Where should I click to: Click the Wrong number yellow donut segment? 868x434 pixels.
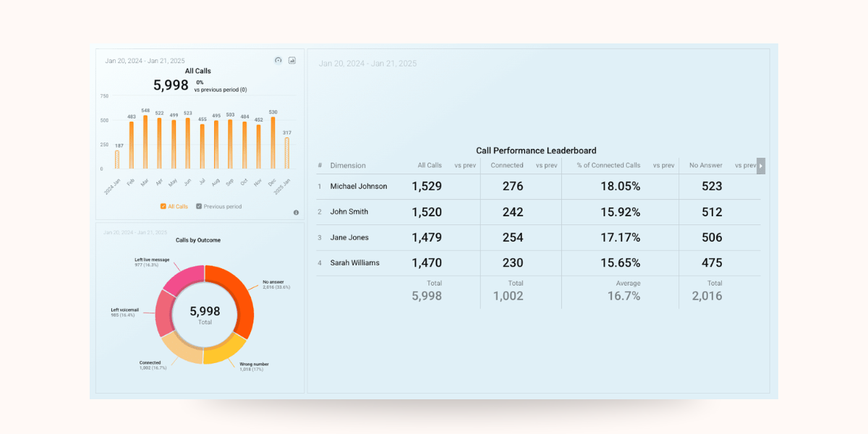point(225,349)
